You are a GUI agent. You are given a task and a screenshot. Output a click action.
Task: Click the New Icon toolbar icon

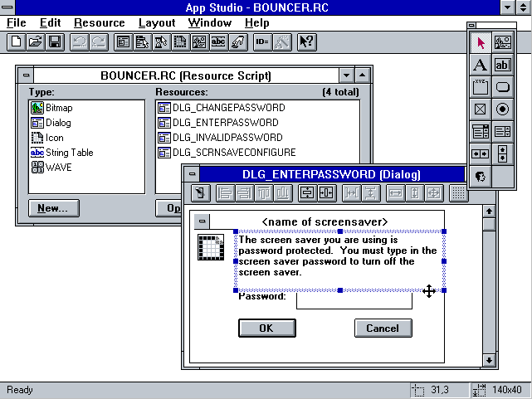click(x=180, y=42)
